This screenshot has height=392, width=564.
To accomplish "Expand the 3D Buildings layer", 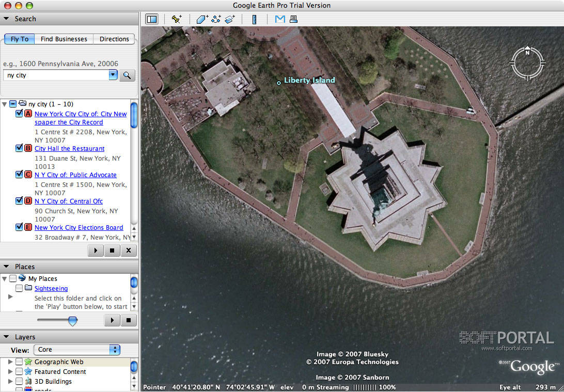I will [10, 381].
